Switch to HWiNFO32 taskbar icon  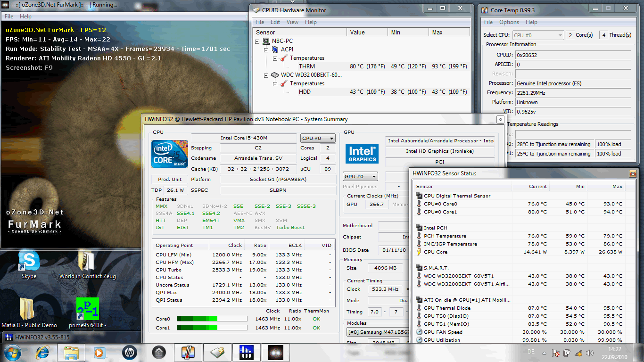click(x=246, y=353)
